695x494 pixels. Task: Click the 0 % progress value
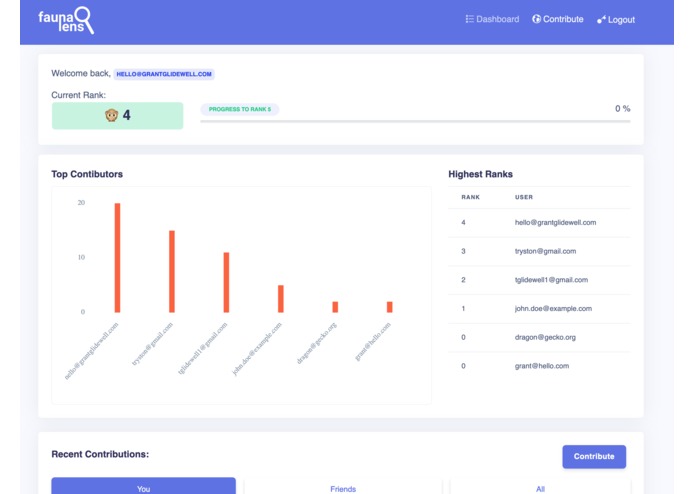622,109
